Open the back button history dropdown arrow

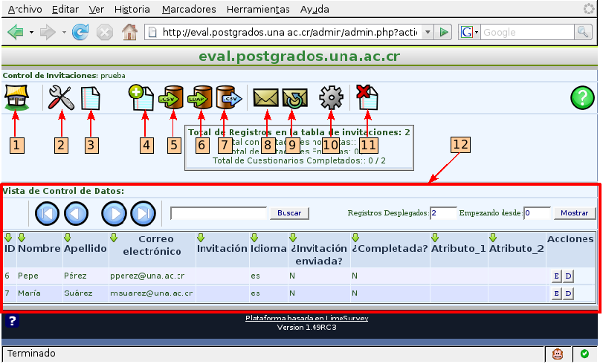(31, 33)
